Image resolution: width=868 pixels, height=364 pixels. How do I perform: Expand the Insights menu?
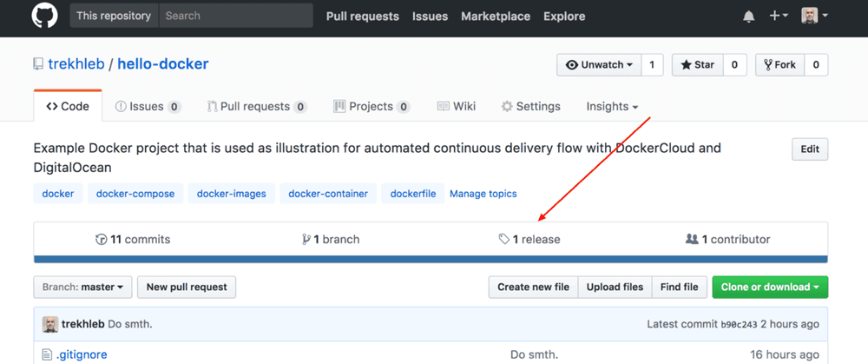pos(612,106)
